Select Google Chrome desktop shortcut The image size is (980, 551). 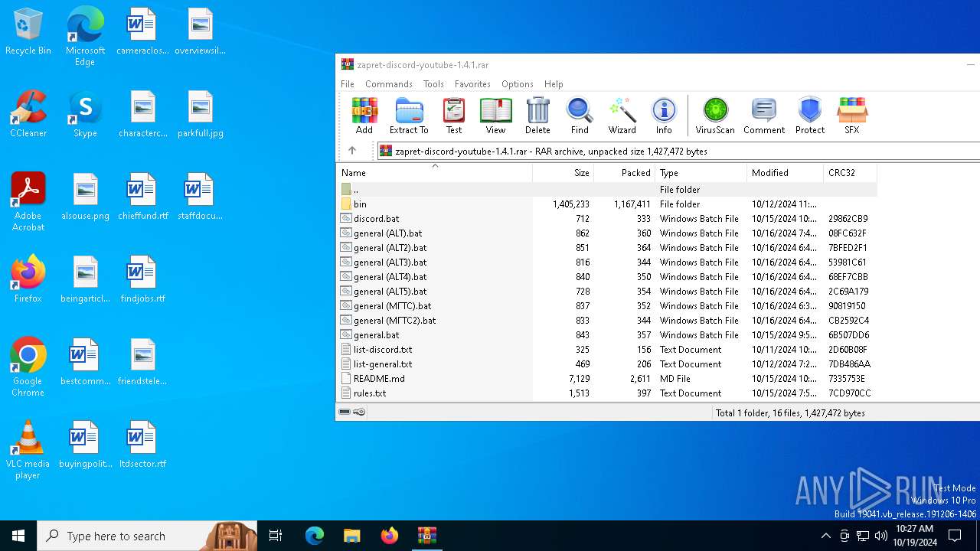coord(28,367)
